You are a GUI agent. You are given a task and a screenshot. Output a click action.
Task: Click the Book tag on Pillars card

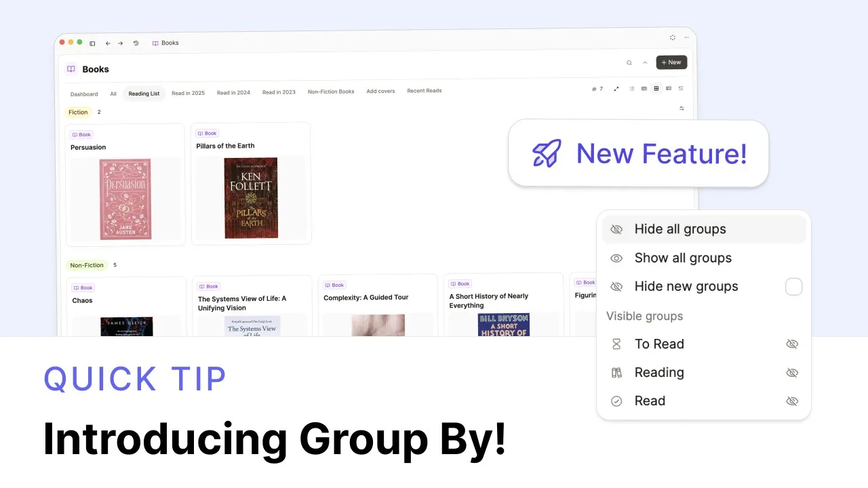[208, 134]
